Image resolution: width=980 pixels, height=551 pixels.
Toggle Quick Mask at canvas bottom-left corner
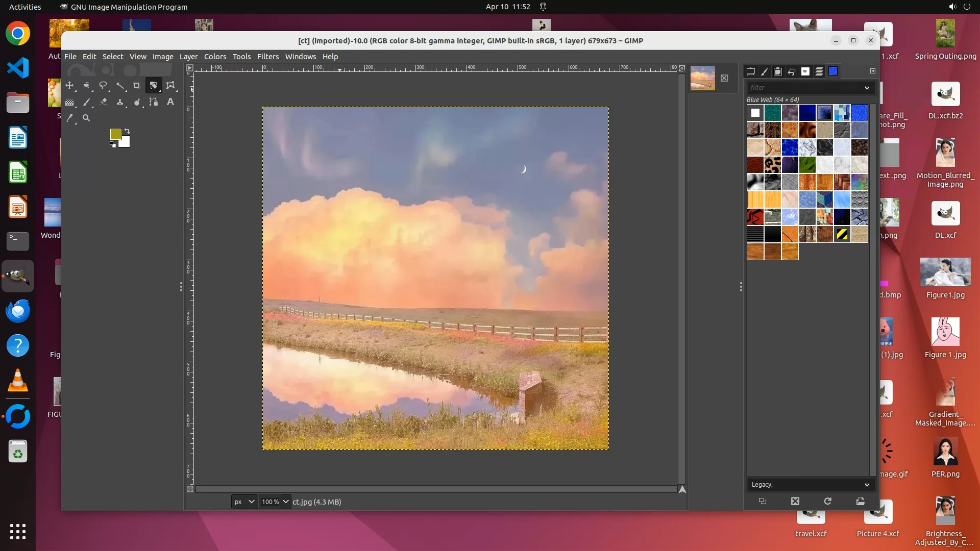[x=190, y=489]
